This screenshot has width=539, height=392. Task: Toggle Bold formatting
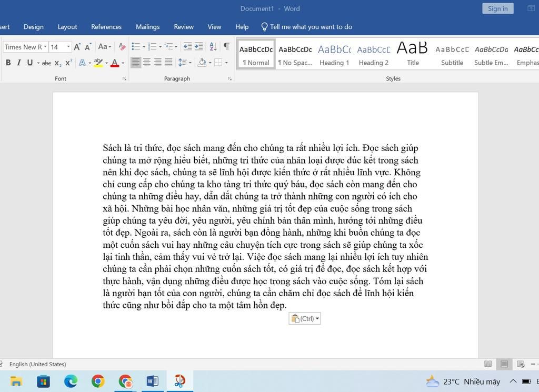point(8,63)
